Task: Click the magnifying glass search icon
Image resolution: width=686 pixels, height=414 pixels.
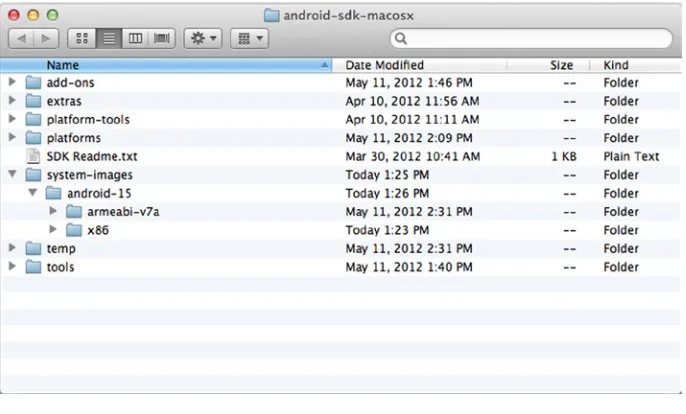Action: pos(401,39)
